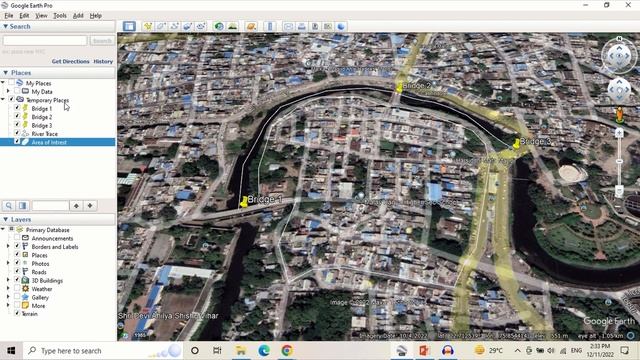Check the My Data checkbox
This screenshot has width=640, height=360.
pos(17,91)
